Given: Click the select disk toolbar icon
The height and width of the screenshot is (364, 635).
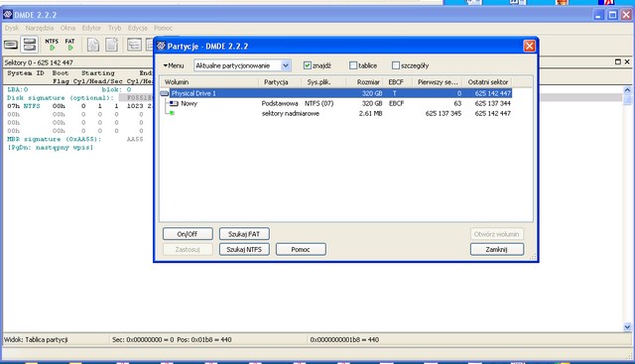Looking at the screenshot, I should (x=11, y=45).
